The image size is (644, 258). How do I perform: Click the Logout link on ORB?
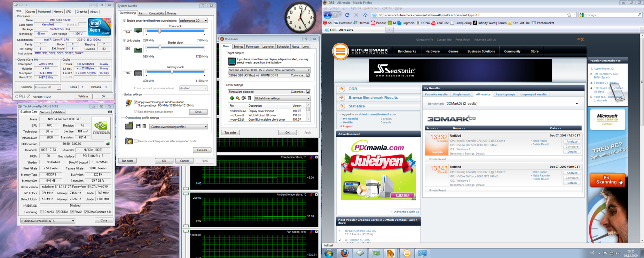point(348,126)
